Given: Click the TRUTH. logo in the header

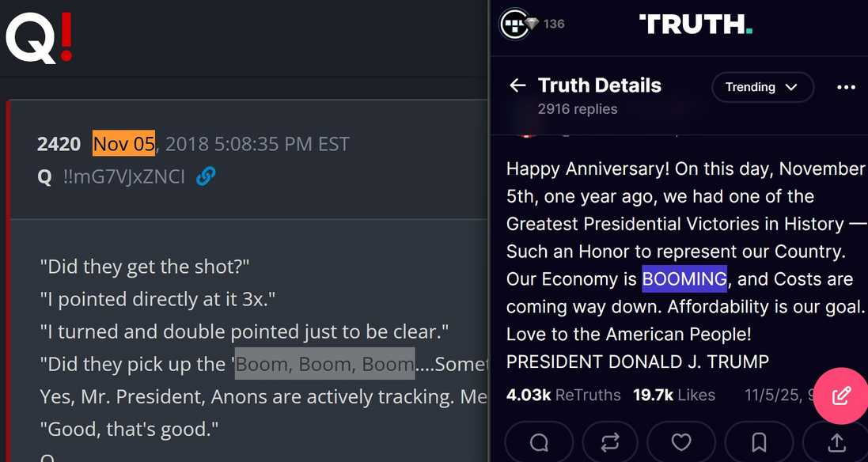Looking at the screenshot, I should click(696, 25).
